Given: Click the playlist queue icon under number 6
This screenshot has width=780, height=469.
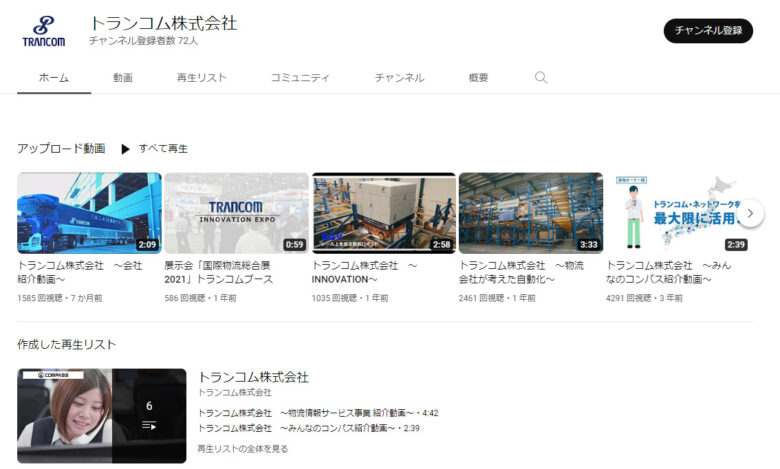Looking at the screenshot, I should point(149,426).
